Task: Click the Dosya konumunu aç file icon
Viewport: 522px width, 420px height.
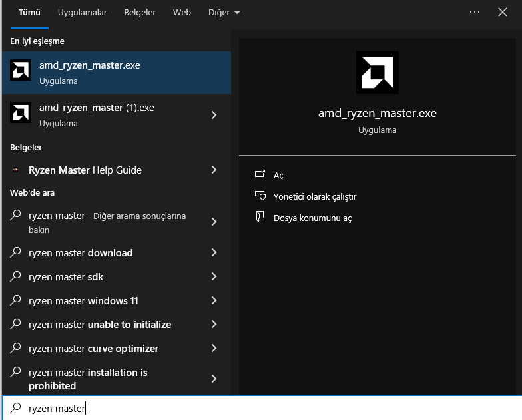Action: click(260, 218)
